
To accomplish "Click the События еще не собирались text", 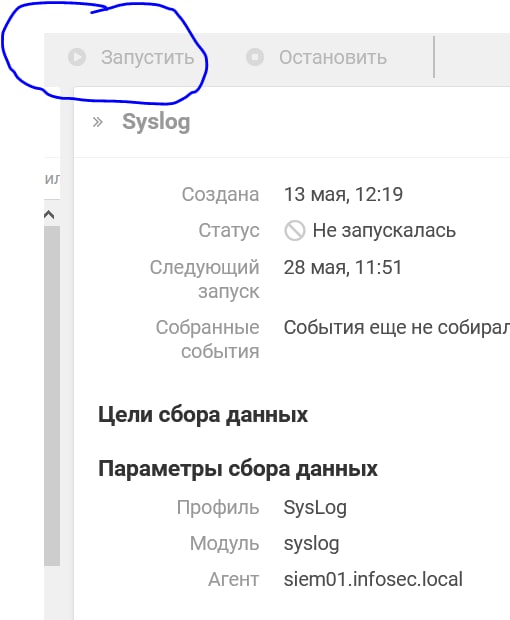I will point(397,328).
